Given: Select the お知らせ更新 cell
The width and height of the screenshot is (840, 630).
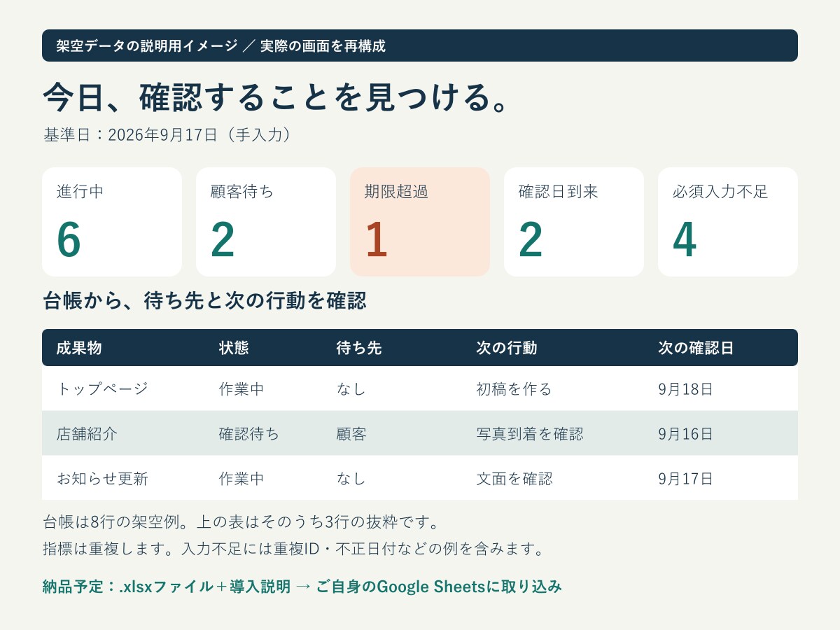Looking at the screenshot, I should [102, 479].
